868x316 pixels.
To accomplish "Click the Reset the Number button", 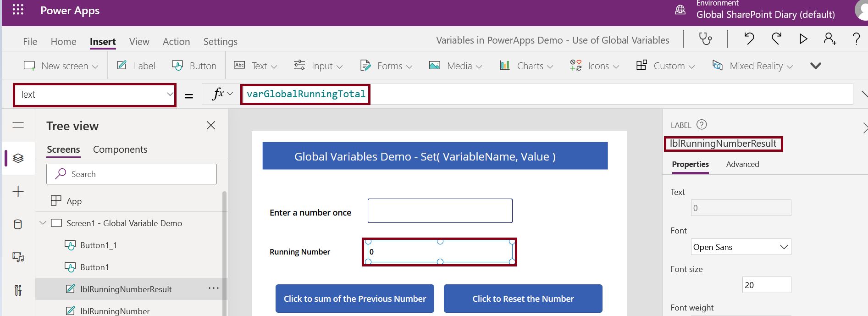I will tap(523, 299).
